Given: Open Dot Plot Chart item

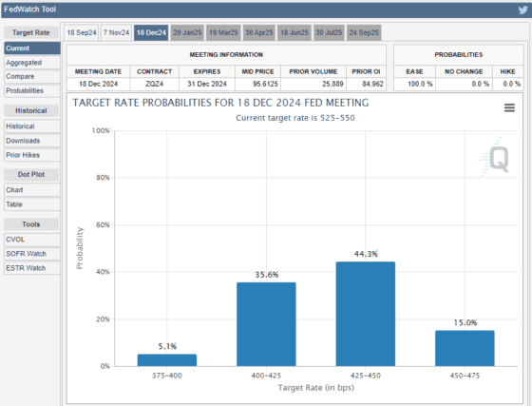Looking at the screenshot, I should click(x=32, y=190).
